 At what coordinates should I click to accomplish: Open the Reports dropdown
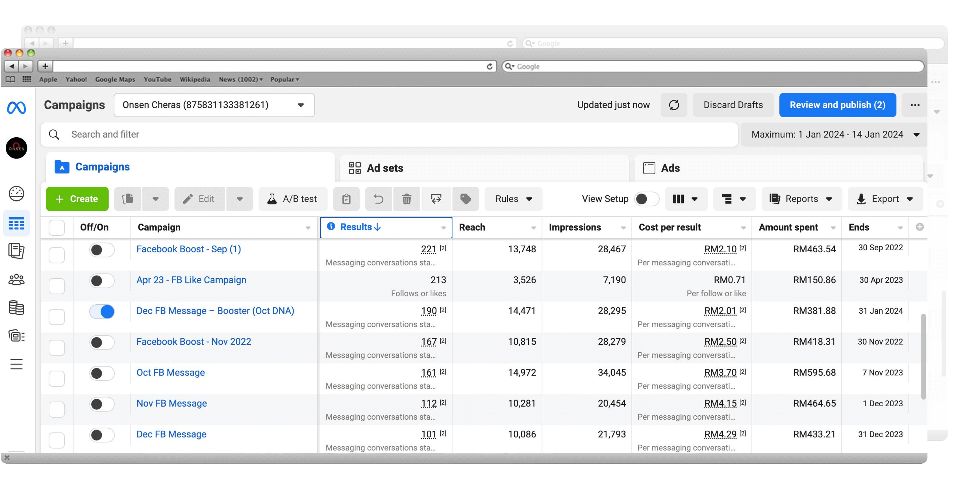pyautogui.click(x=801, y=199)
